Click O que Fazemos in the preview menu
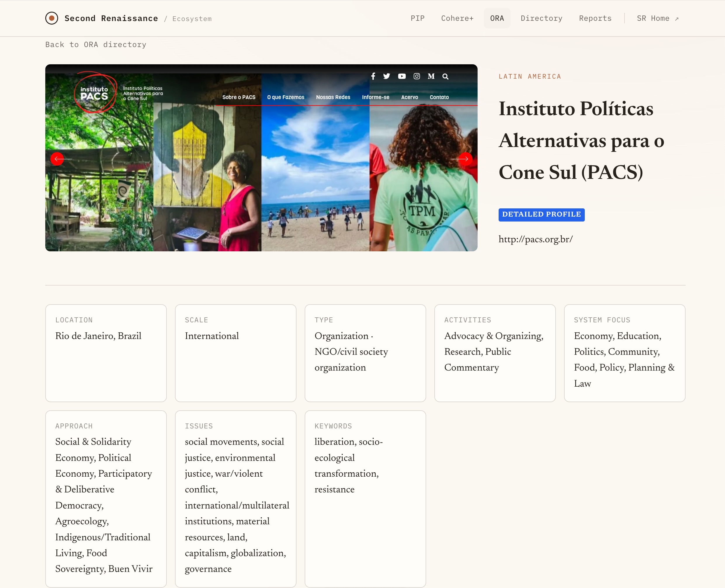Image resolution: width=725 pixels, height=588 pixels. pyautogui.click(x=286, y=97)
